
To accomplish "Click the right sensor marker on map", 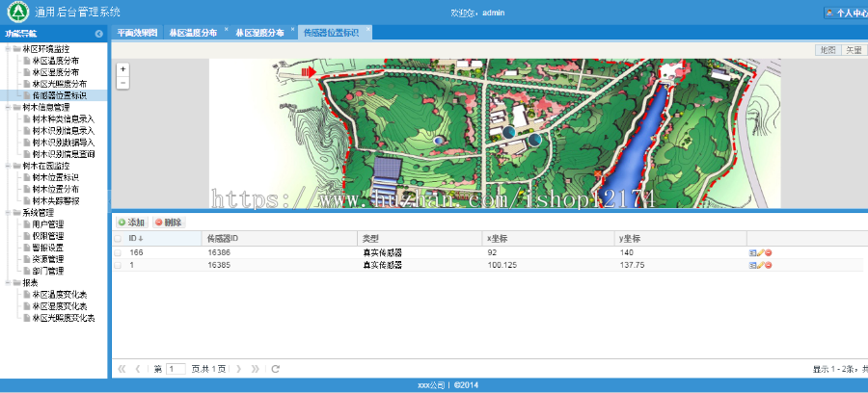I will 534,140.
